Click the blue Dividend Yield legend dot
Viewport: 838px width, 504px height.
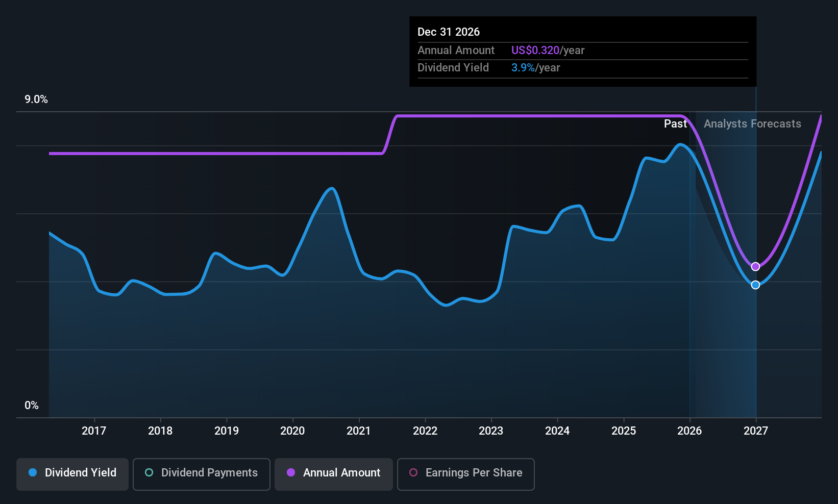tap(33, 472)
